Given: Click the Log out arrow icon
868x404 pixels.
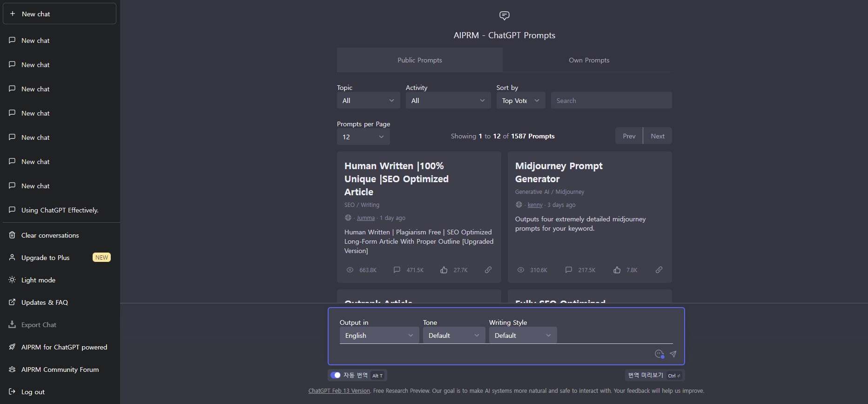Looking at the screenshot, I should pyautogui.click(x=12, y=391).
